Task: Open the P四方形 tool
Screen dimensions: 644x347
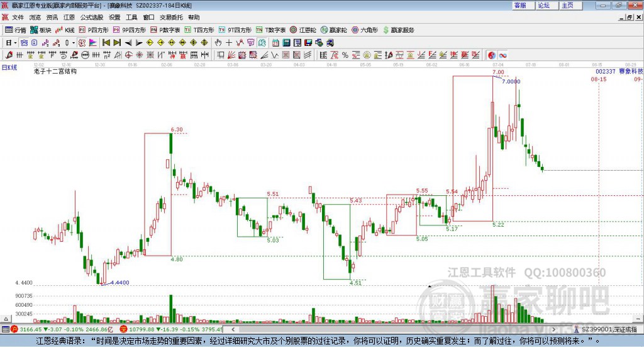Action: pyautogui.click(x=94, y=30)
